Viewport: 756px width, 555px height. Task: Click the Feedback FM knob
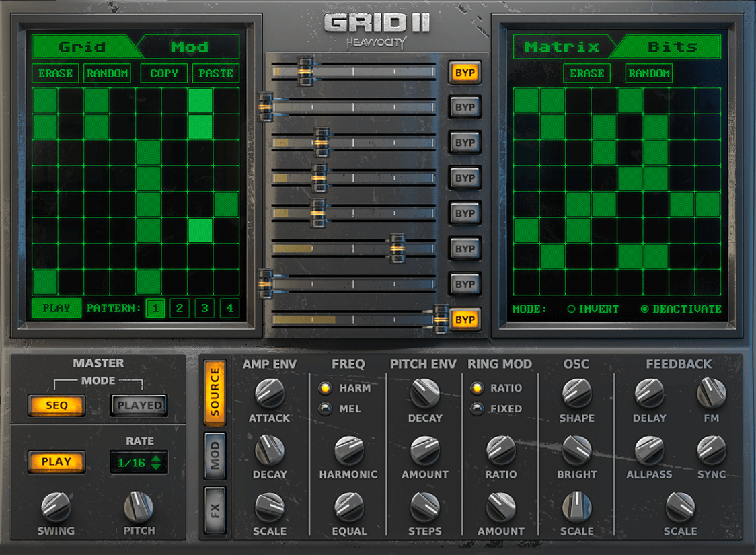(712, 392)
